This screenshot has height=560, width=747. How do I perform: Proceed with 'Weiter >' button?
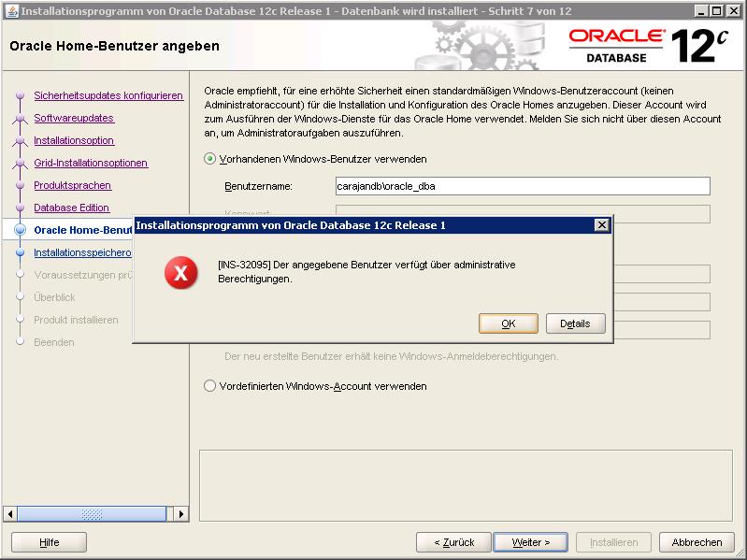531,542
